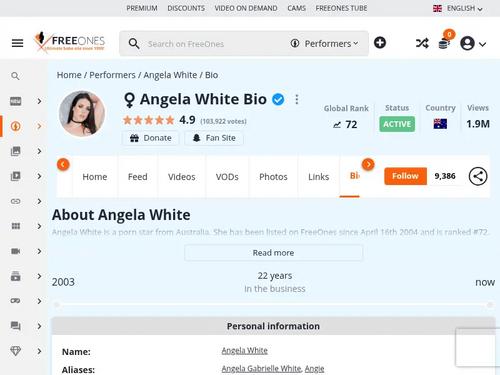This screenshot has width=500, height=375.
Task: Expand the sidebar Videos chevron
Action: pos(39,176)
